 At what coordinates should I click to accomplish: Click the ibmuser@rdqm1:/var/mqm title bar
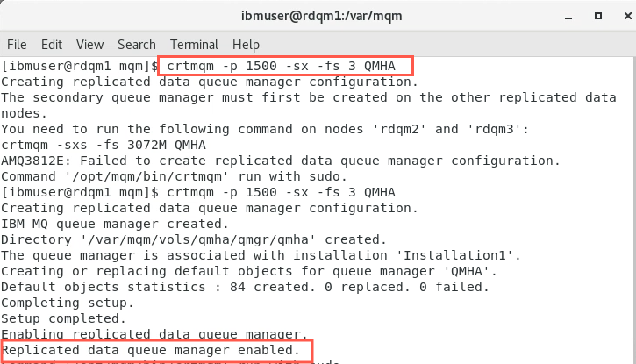321,16
